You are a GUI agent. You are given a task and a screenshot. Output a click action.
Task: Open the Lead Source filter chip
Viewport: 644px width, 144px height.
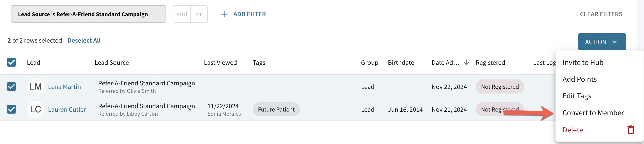[88, 14]
